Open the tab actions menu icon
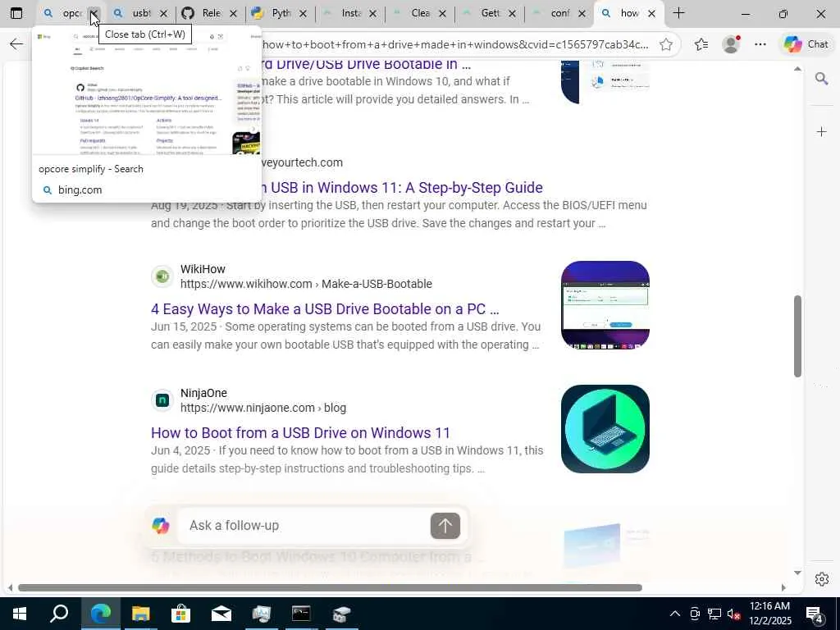This screenshot has width=840, height=630. [x=16, y=13]
